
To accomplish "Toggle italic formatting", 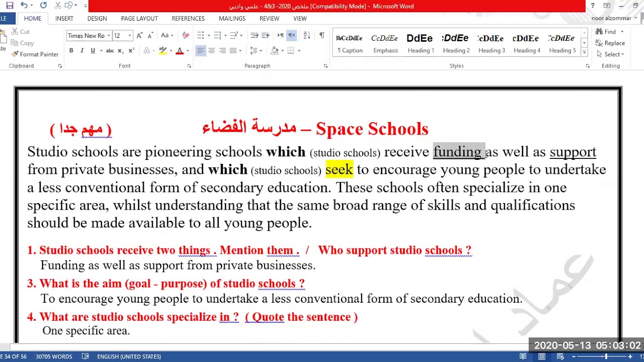I will pos(82,51).
